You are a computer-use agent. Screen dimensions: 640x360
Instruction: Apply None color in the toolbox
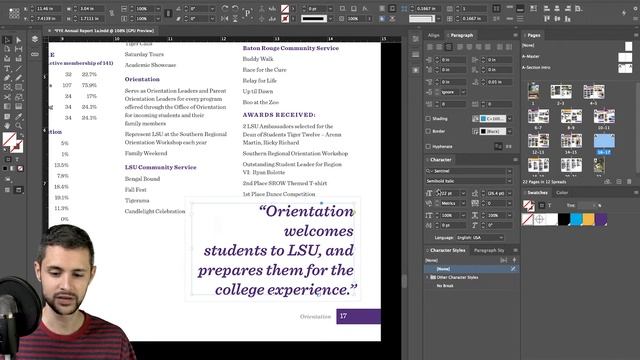(20, 168)
